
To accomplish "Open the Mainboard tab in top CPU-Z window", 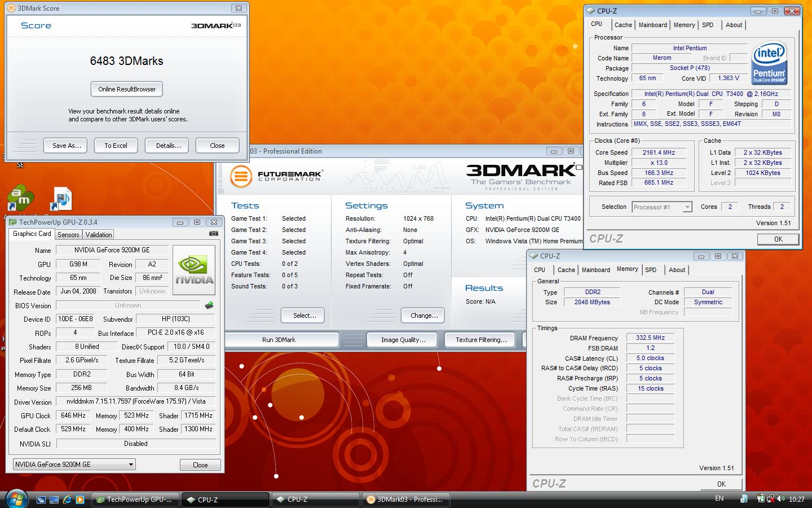I will click(x=653, y=25).
